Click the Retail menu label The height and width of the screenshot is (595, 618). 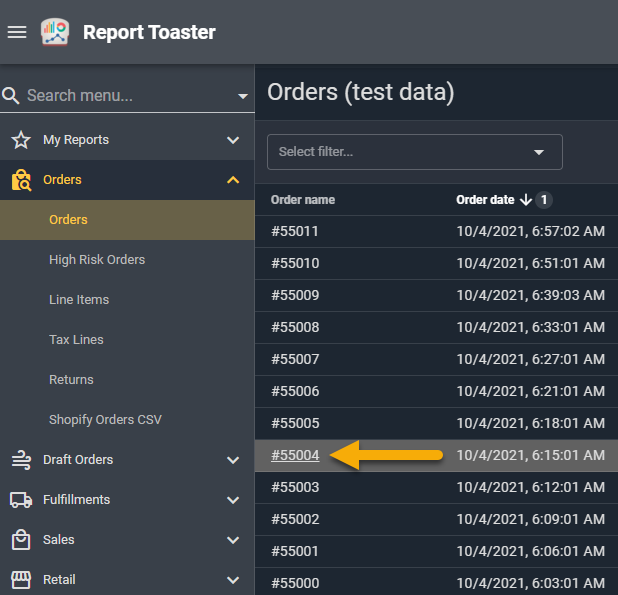(59, 580)
